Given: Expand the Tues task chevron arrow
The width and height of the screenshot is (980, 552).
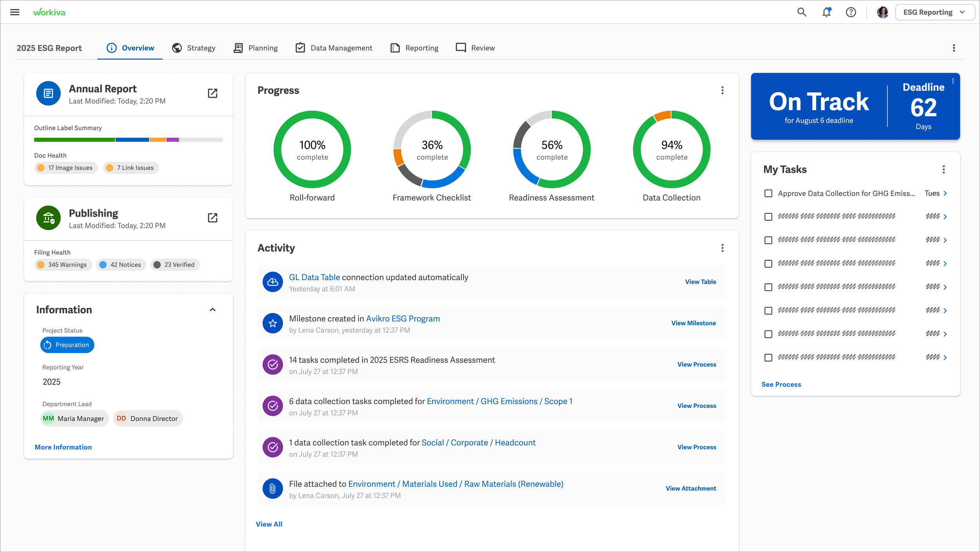Looking at the screenshot, I should point(945,193).
